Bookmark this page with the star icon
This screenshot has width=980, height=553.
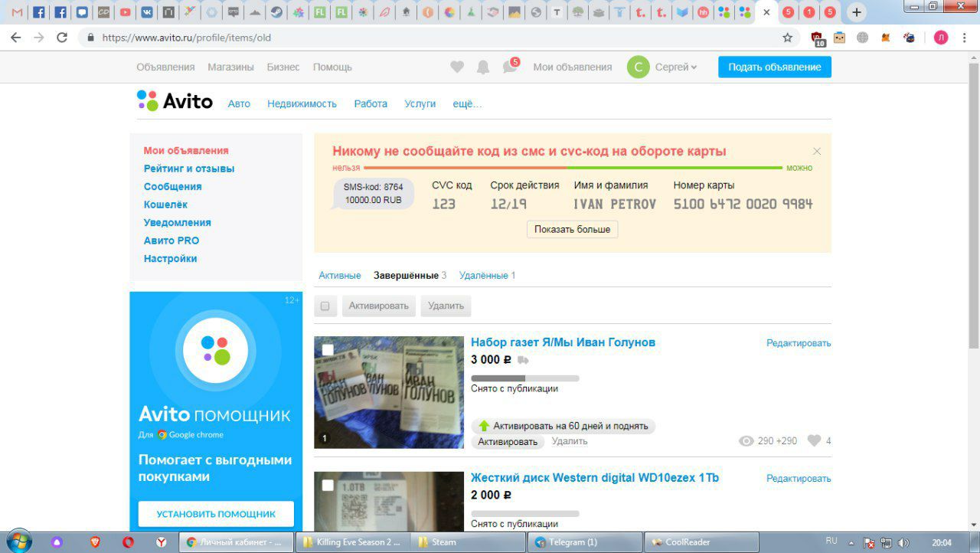tap(787, 38)
